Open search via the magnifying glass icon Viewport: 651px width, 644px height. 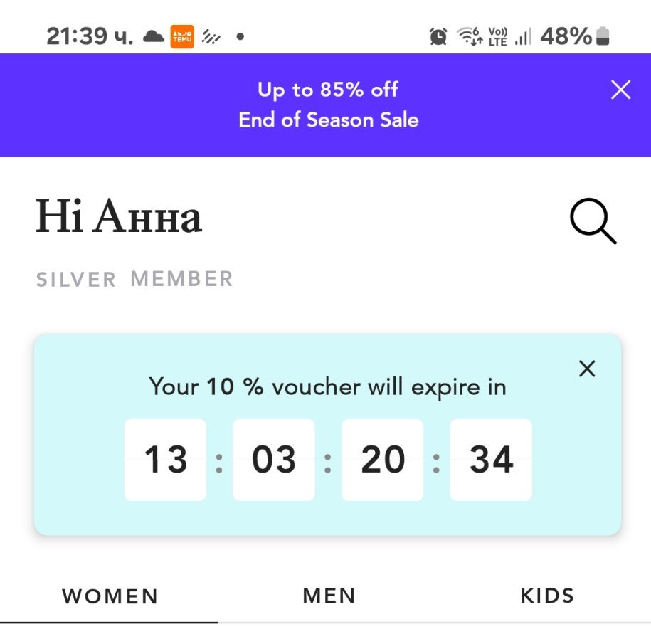coord(593,221)
